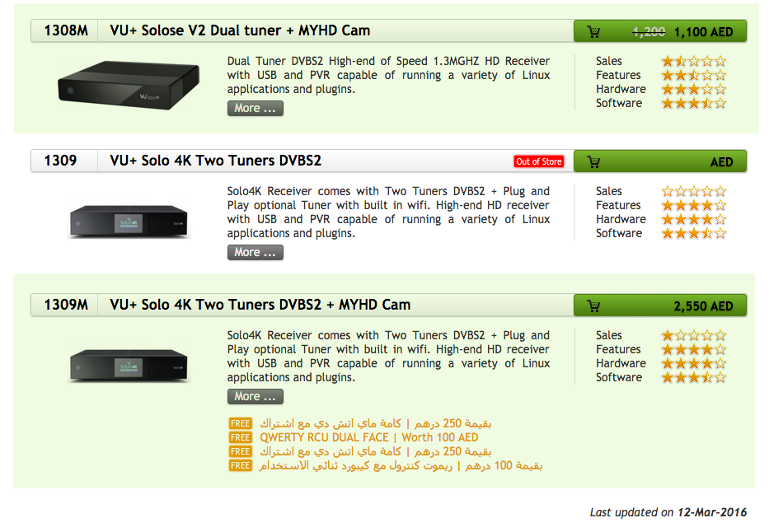Click the cart icon for product 1309M

[x=593, y=306]
